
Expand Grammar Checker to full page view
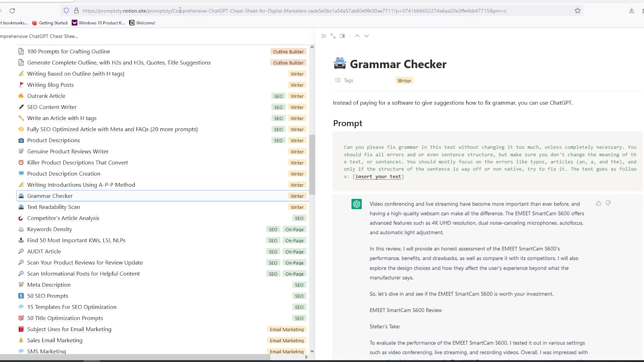tap(333, 36)
